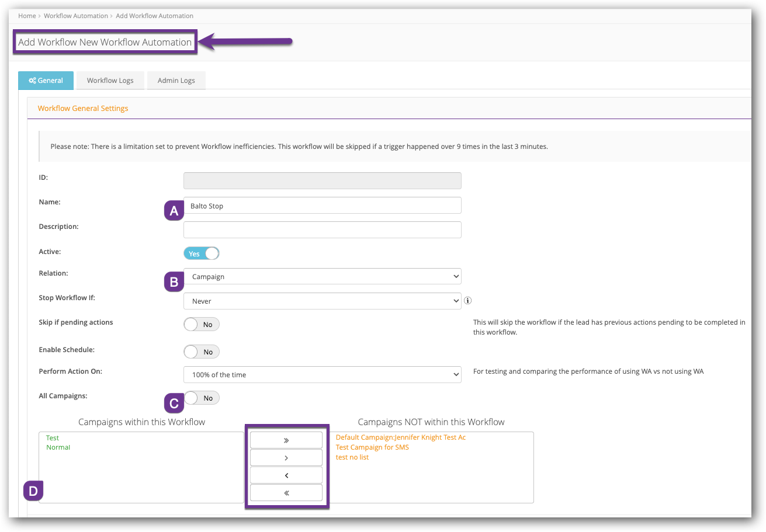Move selected campaign right with single arrow

pyautogui.click(x=286, y=458)
